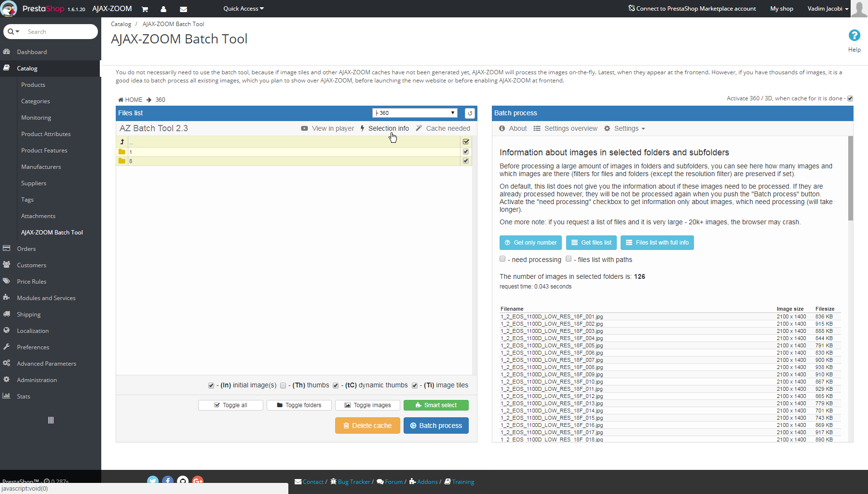Open the 360 folder dropdown
Viewport: 868px width, 494px height.
point(415,113)
